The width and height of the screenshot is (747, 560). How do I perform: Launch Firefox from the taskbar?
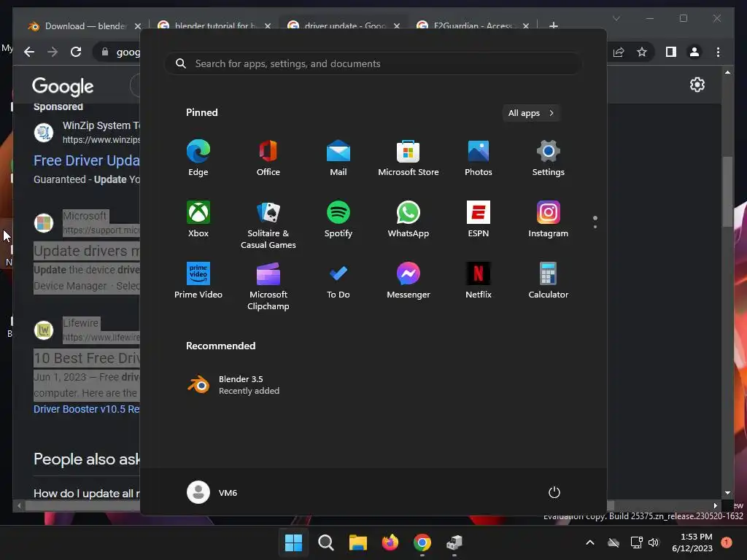click(x=390, y=542)
